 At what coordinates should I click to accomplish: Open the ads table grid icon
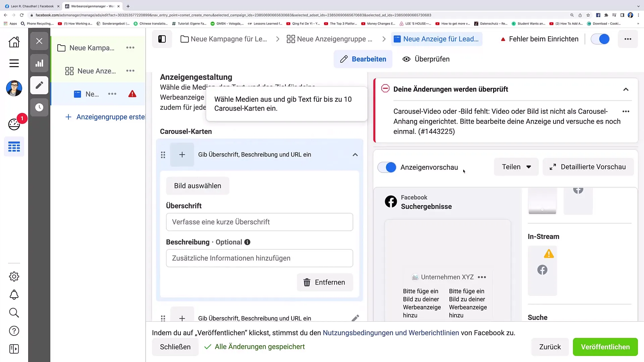14,147
